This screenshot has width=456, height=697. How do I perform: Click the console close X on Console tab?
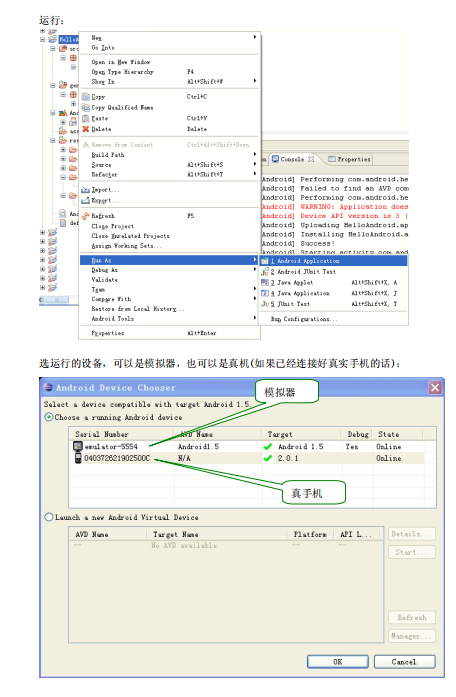(x=311, y=159)
